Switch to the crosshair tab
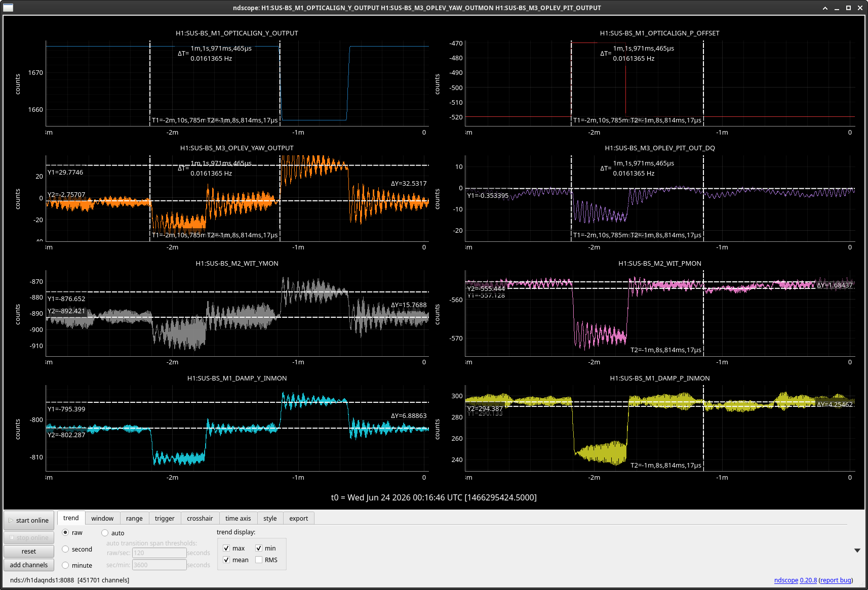 point(200,518)
